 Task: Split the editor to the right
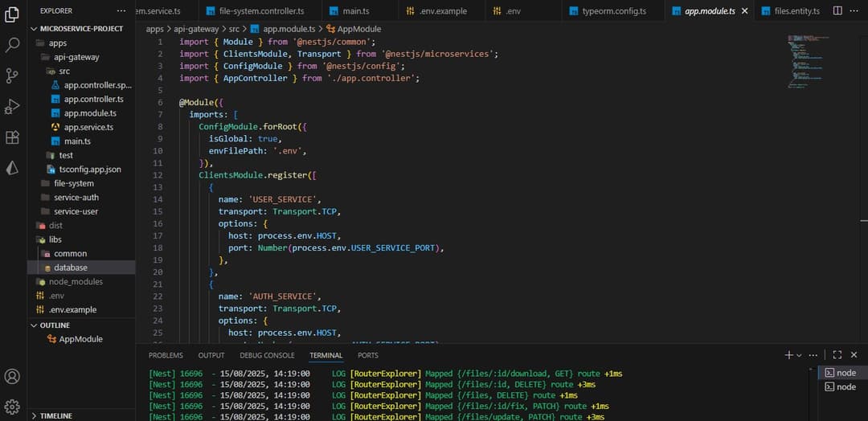click(838, 10)
